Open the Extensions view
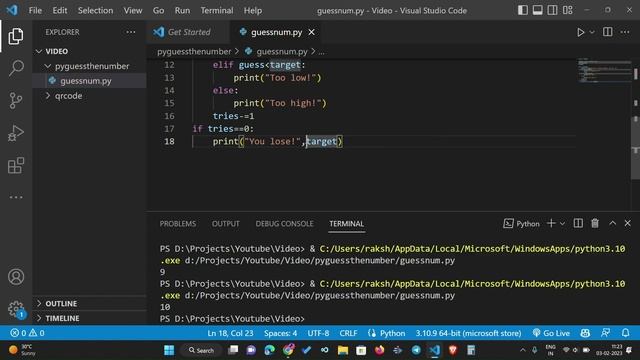640x360 pixels. (16, 165)
